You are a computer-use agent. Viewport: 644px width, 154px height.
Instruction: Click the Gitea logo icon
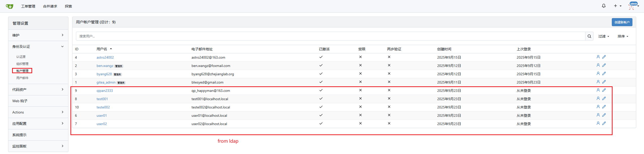10,6
